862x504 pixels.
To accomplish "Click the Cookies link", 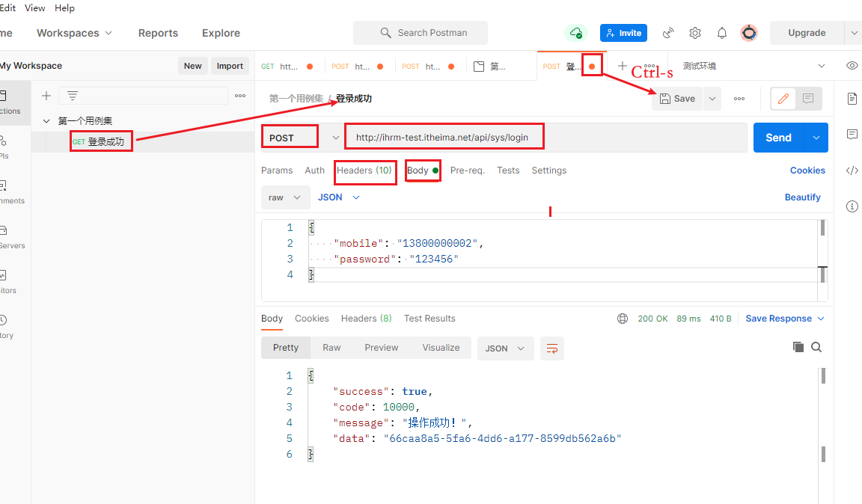I will pyautogui.click(x=807, y=170).
